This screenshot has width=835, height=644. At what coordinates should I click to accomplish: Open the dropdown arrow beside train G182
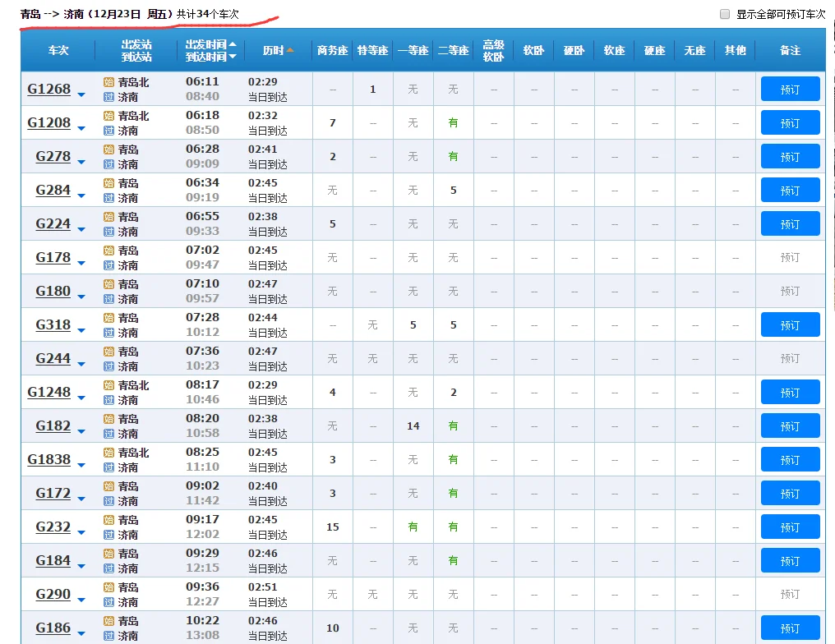coord(81,431)
